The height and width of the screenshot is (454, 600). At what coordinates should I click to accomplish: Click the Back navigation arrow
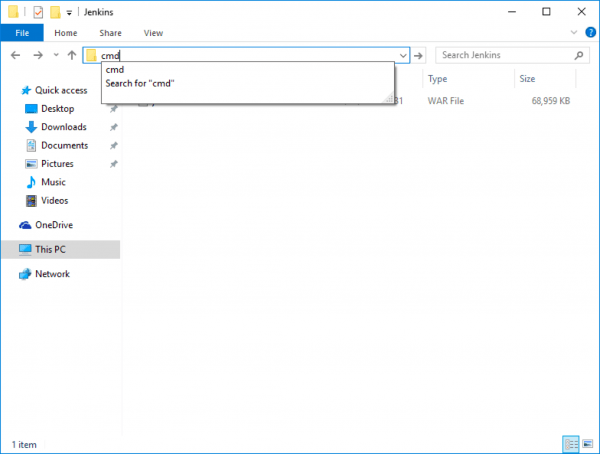15,56
